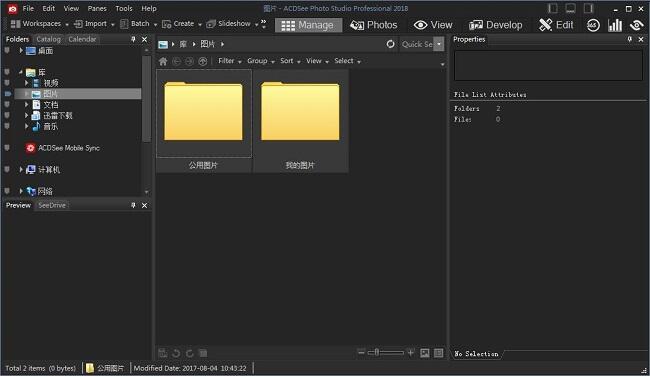
Task: Toggle Easy-Select marker for 音乐
Action: coord(7,126)
